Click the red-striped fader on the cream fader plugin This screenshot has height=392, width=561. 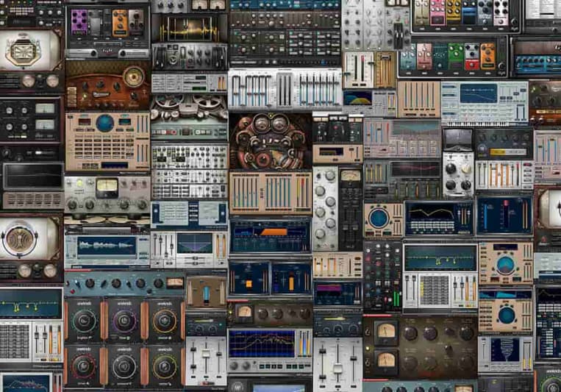362,69
